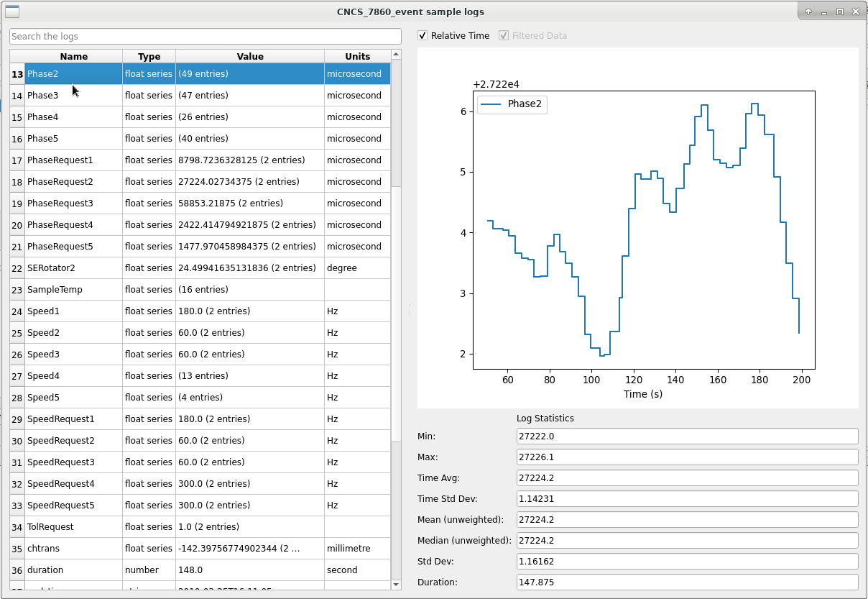Image resolution: width=868 pixels, height=599 pixels.
Task: Select the duration log entry
Action: pos(72,570)
